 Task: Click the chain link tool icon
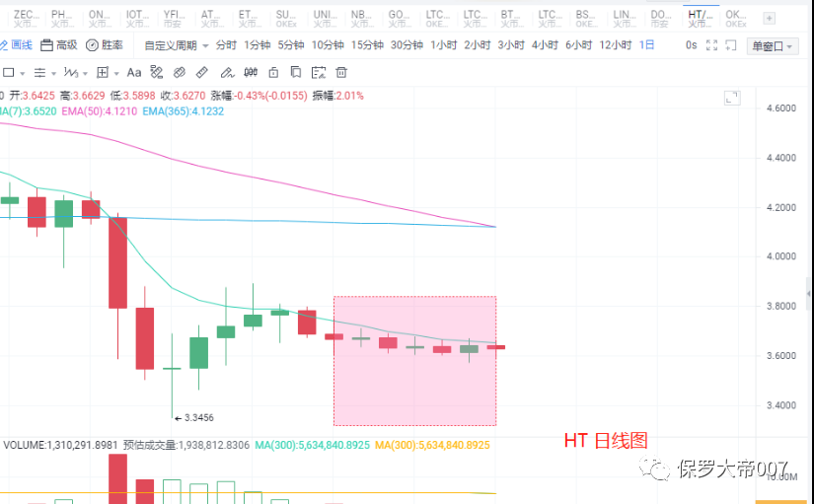(180, 73)
